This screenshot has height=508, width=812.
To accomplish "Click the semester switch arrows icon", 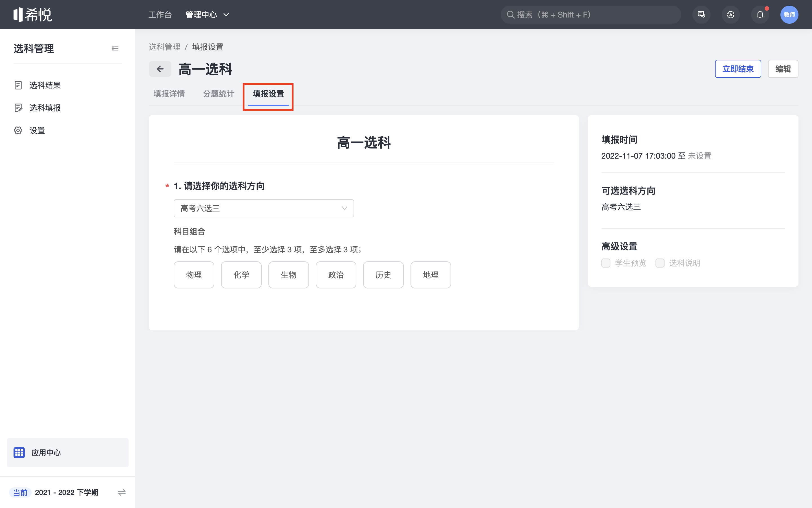I will pos(122,492).
